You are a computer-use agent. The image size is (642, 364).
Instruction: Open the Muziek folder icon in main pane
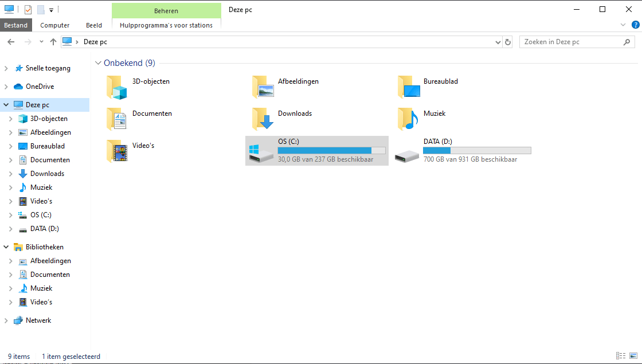point(408,119)
